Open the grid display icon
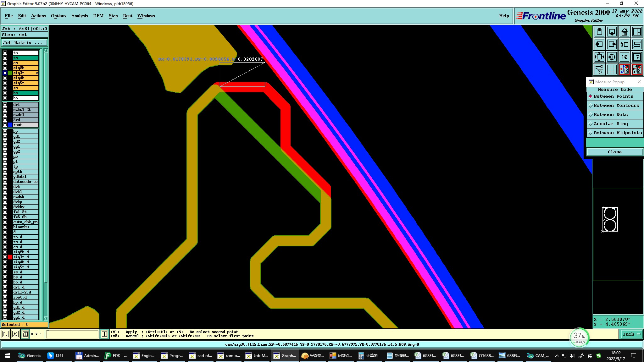This screenshot has height=362, width=644. tap(612, 69)
